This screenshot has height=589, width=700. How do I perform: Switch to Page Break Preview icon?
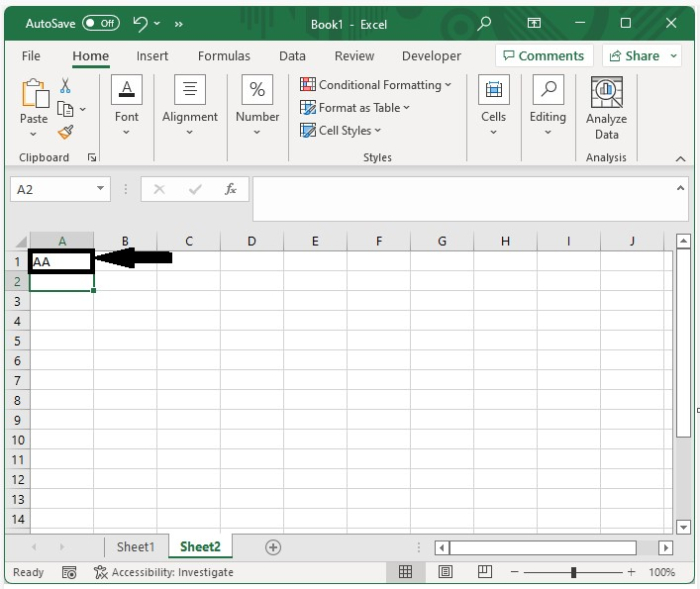tap(485, 572)
